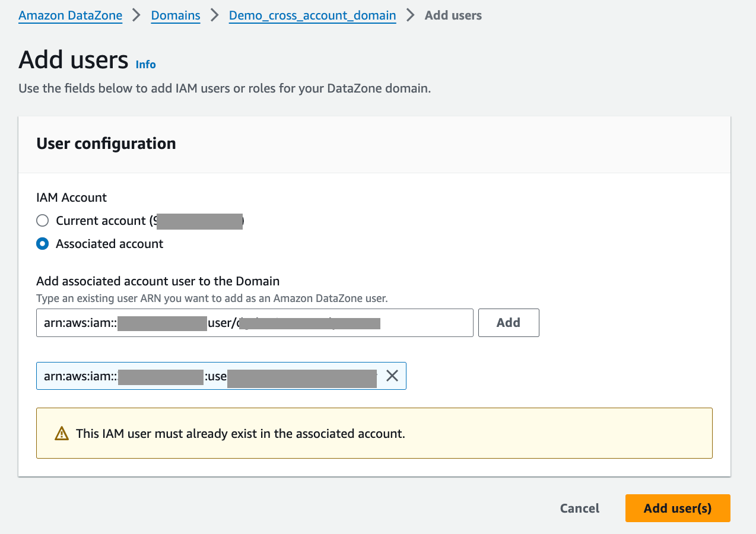Select the Associated account radio option

tap(43, 244)
